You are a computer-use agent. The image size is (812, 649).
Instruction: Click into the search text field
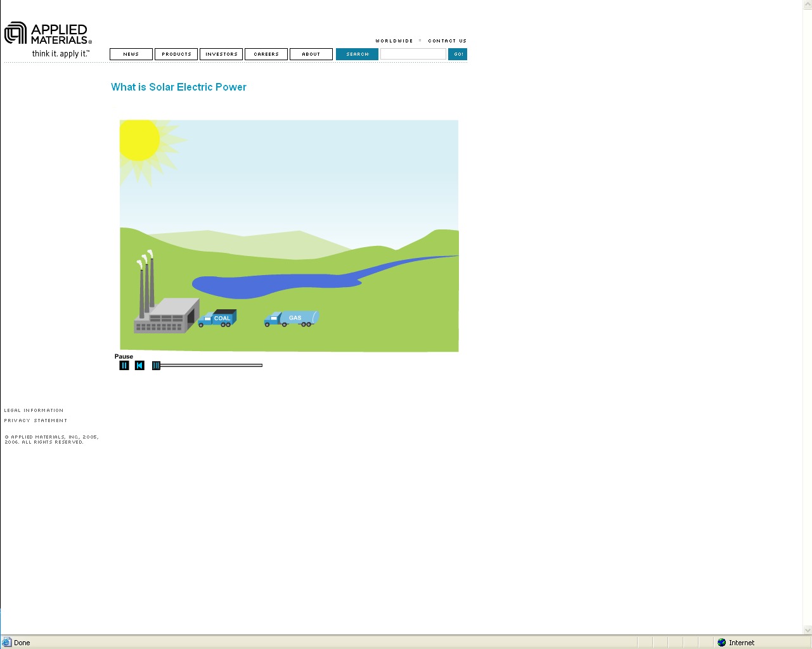(x=413, y=55)
